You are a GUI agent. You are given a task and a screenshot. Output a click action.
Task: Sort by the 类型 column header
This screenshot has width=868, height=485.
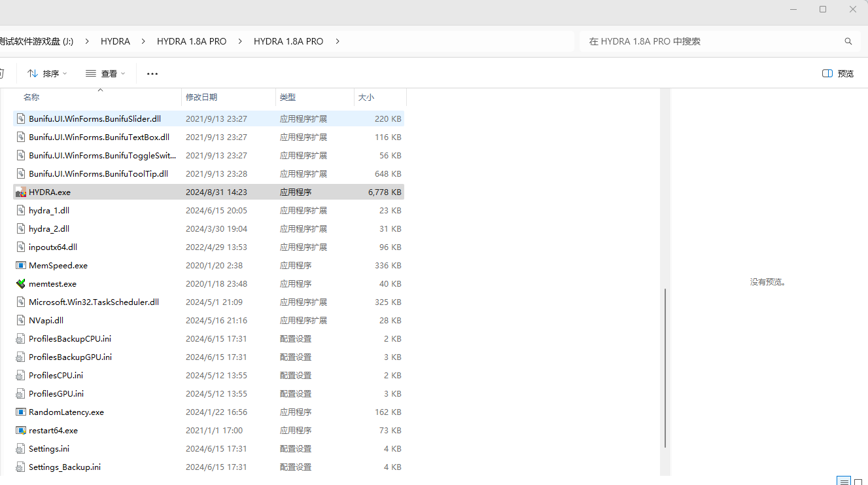pyautogui.click(x=288, y=97)
